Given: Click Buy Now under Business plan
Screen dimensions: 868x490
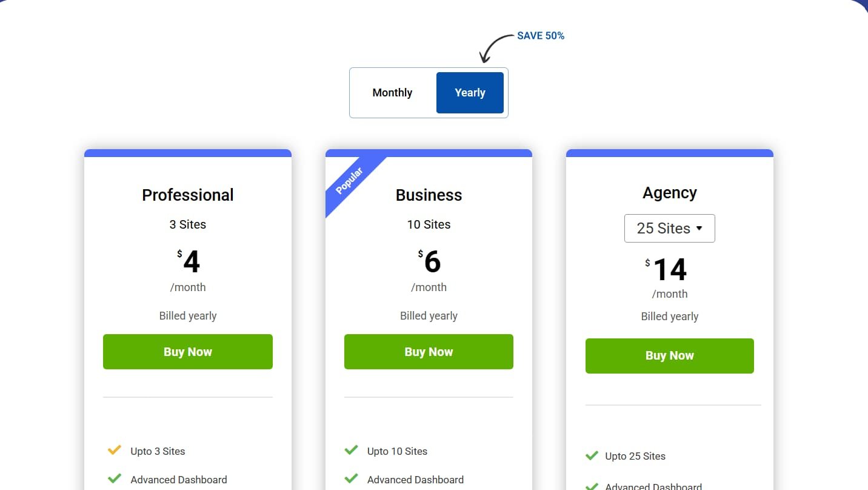Looking at the screenshot, I should [429, 352].
